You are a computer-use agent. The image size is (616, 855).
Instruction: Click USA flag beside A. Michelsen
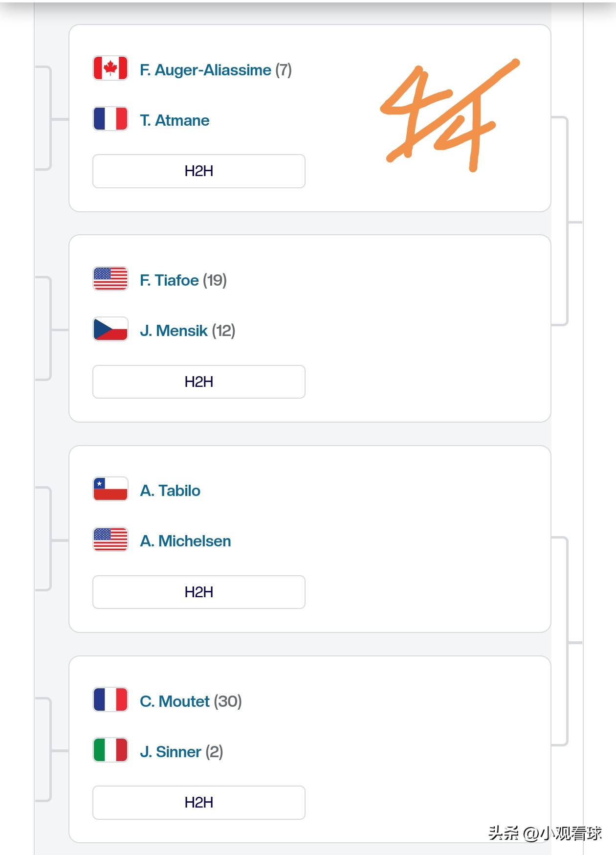[110, 540]
